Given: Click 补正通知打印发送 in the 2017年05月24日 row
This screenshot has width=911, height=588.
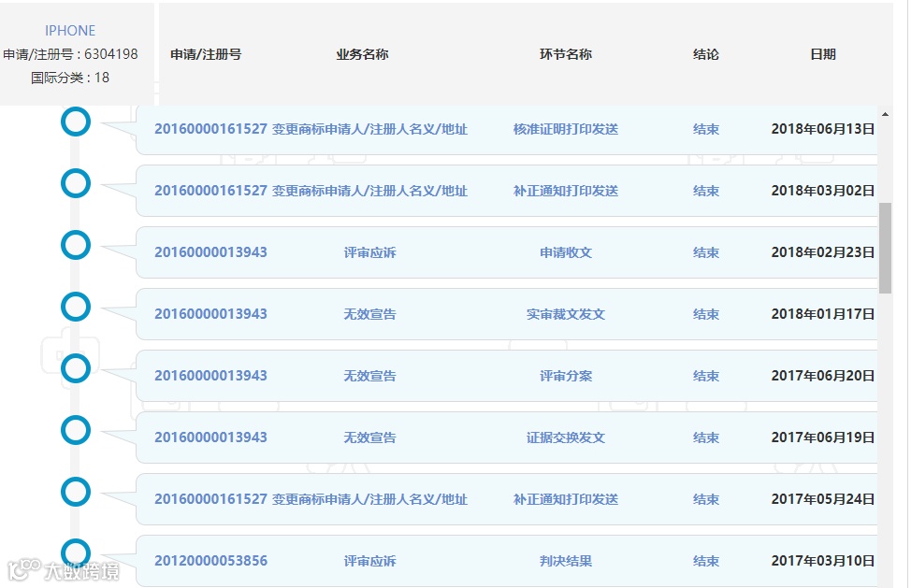Looking at the screenshot, I should point(566,499).
